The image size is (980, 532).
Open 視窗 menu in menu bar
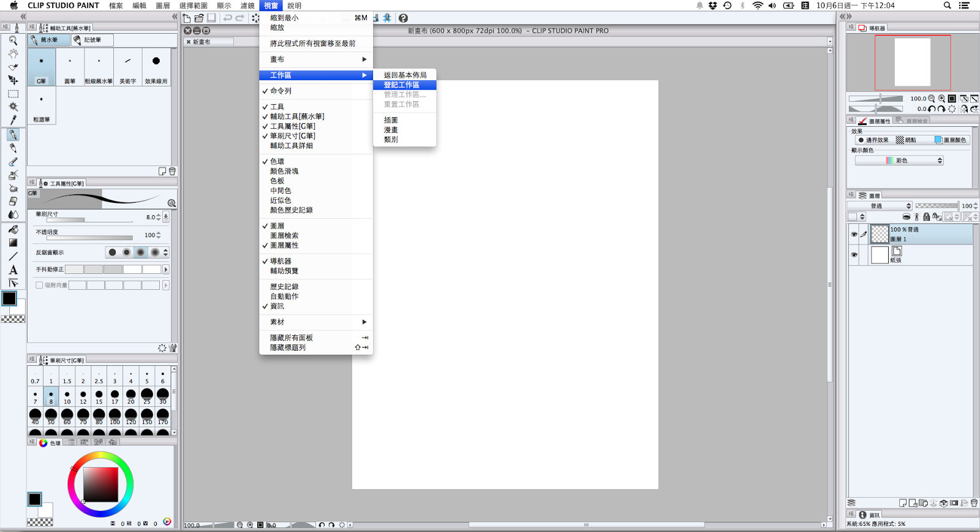point(270,6)
